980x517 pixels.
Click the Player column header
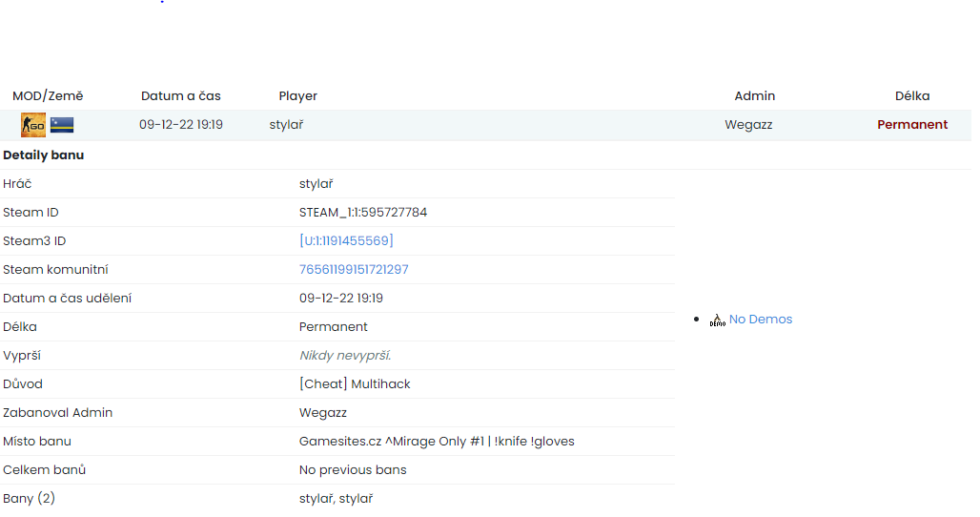pos(297,96)
